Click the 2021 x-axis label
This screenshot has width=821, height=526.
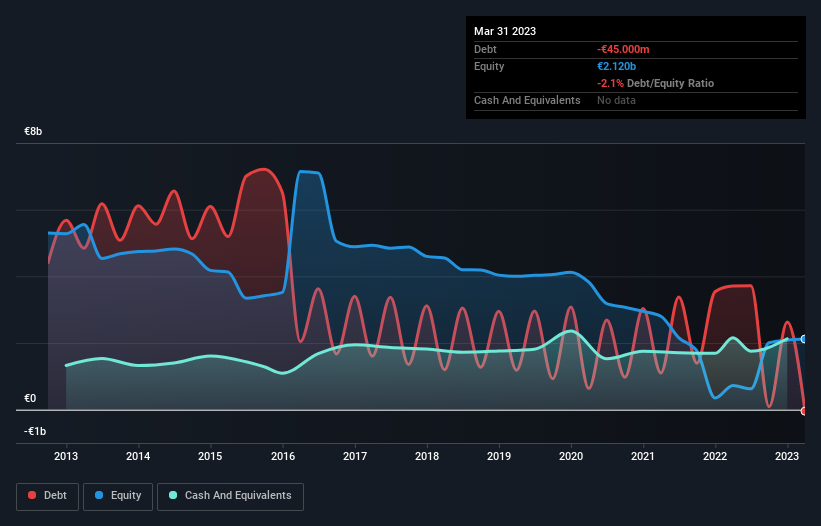(643, 456)
